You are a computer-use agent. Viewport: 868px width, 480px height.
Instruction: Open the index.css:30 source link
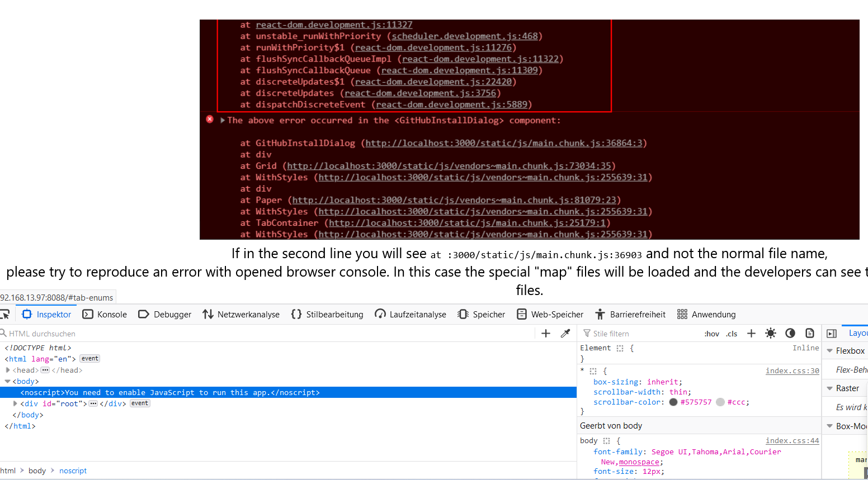792,370
